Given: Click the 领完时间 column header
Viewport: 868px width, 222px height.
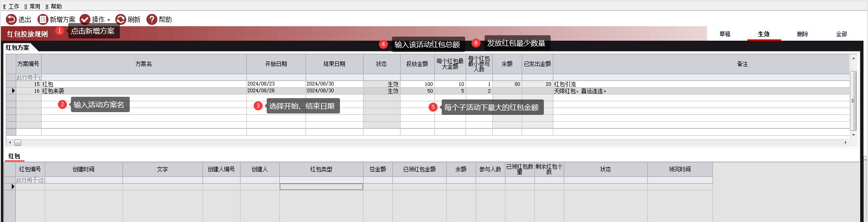Looking at the screenshot, I should click(x=680, y=169).
